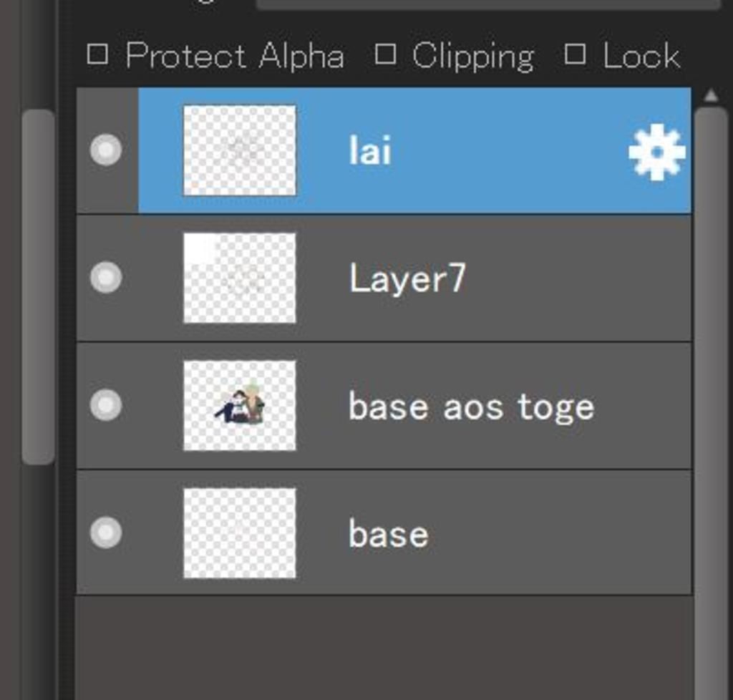Click the layer list scroll up arrow
The image size is (733, 700).
[711, 96]
